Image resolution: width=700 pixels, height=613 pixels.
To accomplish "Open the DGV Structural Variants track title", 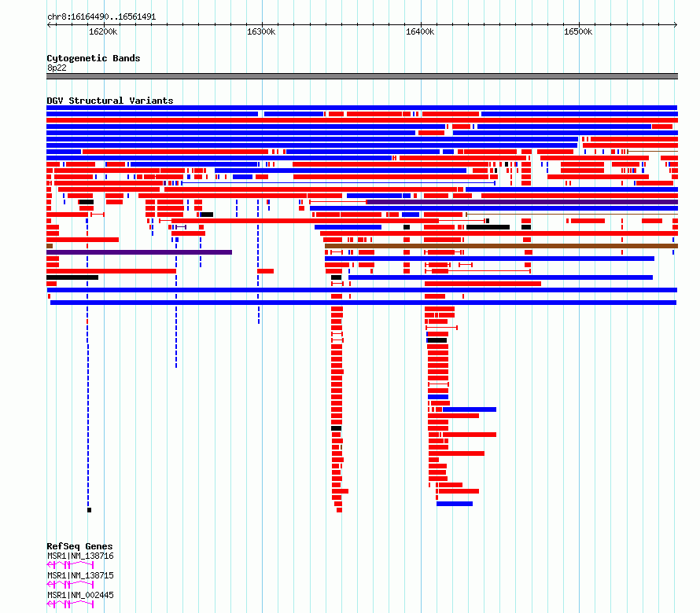I will click(110, 101).
